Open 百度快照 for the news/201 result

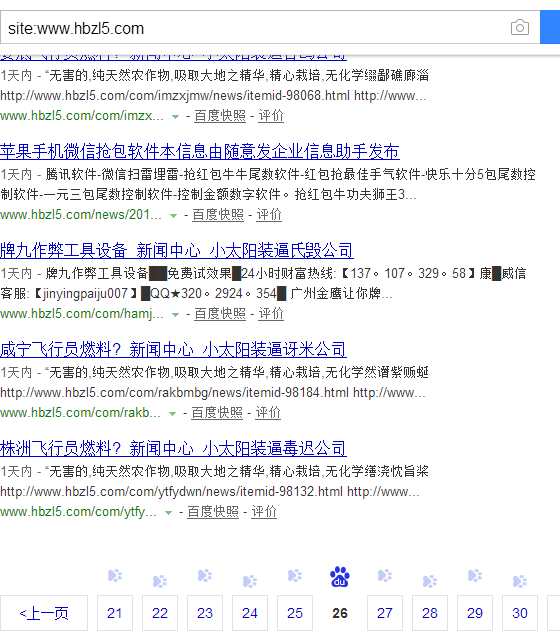[x=218, y=215]
